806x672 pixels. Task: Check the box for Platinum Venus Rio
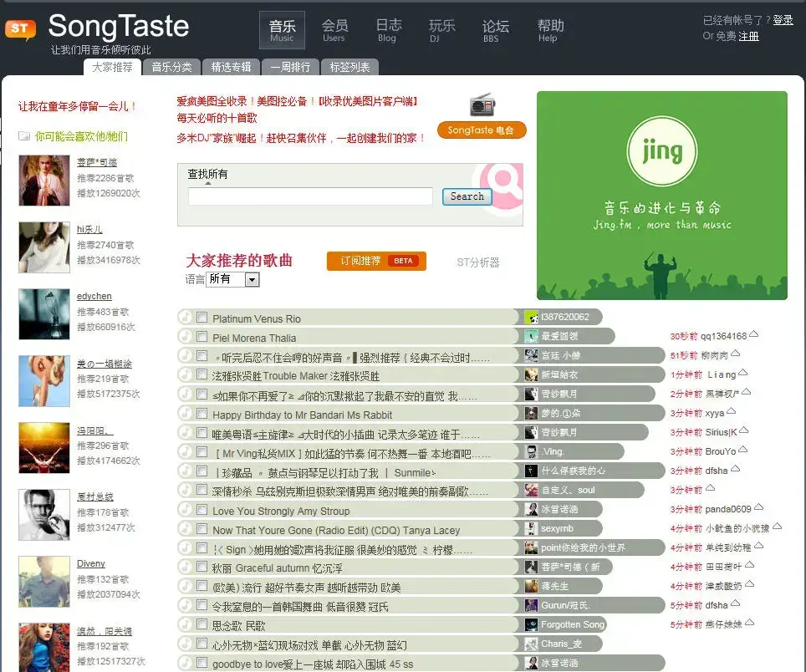pos(202,318)
